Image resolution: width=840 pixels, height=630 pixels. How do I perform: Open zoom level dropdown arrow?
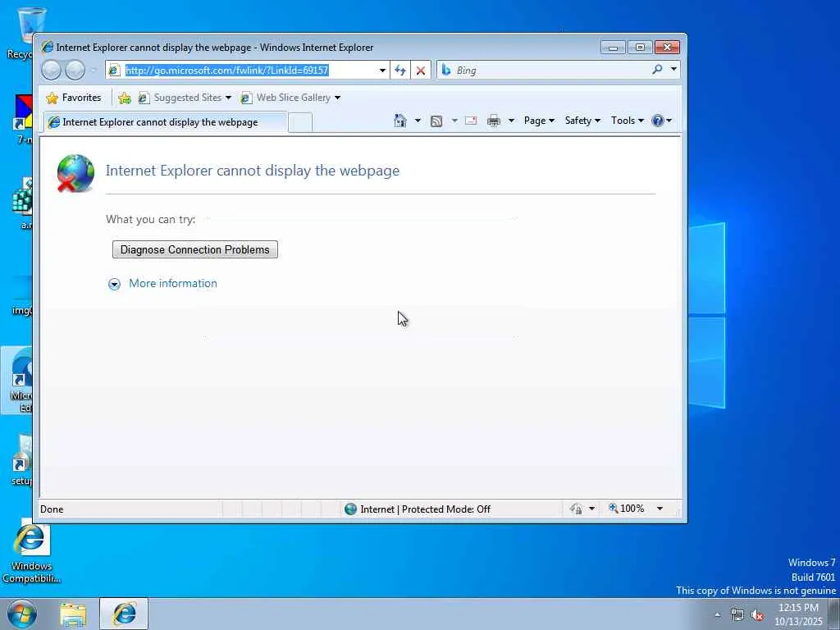(660, 509)
